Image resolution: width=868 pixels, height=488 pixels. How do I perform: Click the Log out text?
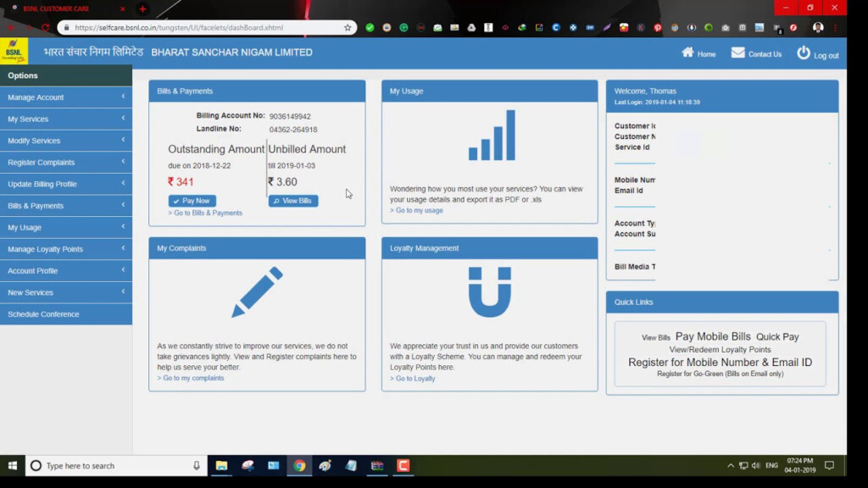826,55
